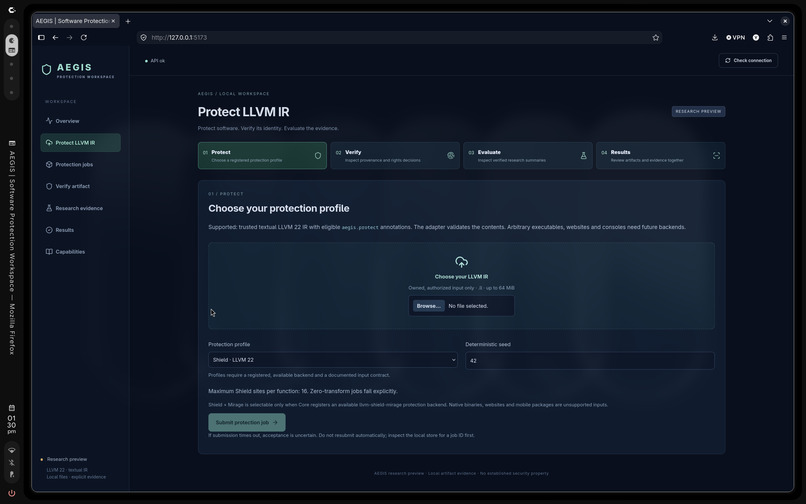Select the 02 Verify step tab
This screenshot has height=504, width=806.
395,156
